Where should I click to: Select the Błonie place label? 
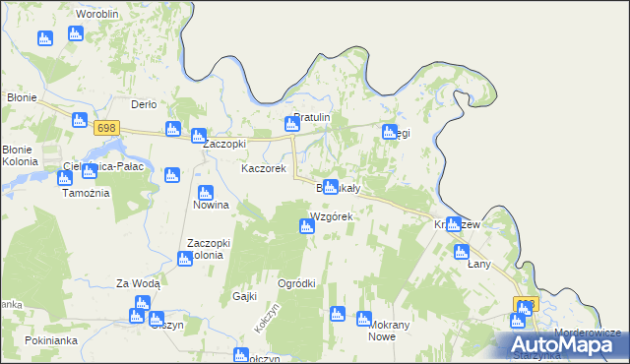point(22,97)
